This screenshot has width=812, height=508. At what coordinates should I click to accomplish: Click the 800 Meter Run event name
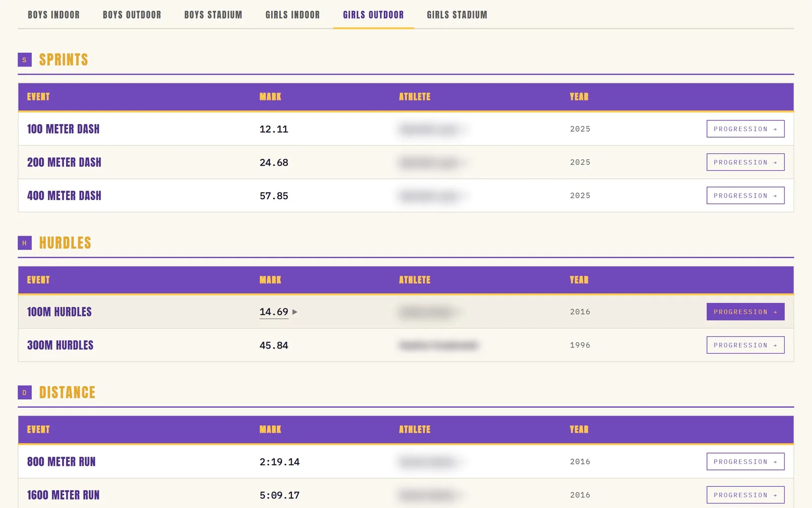(x=61, y=462)
